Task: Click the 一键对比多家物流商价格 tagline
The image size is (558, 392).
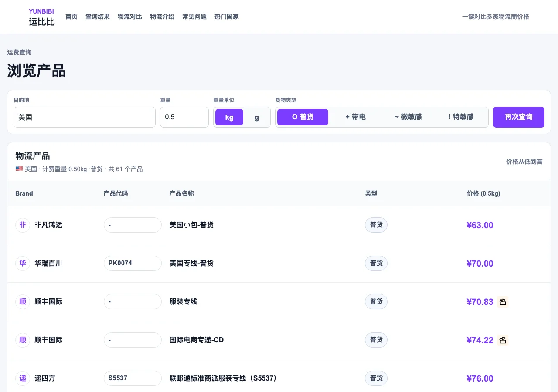Action: pos(496,17)
